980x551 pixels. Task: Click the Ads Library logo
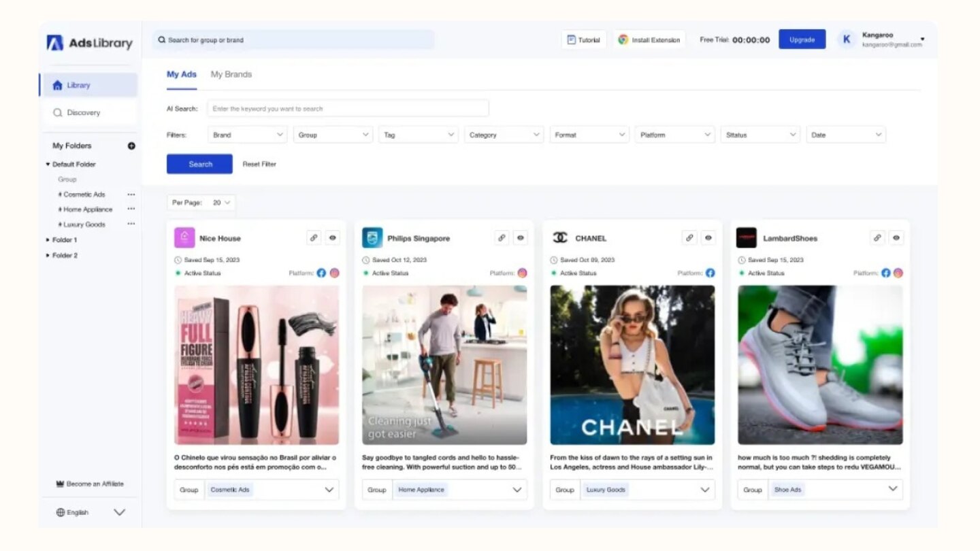point(89,43)
